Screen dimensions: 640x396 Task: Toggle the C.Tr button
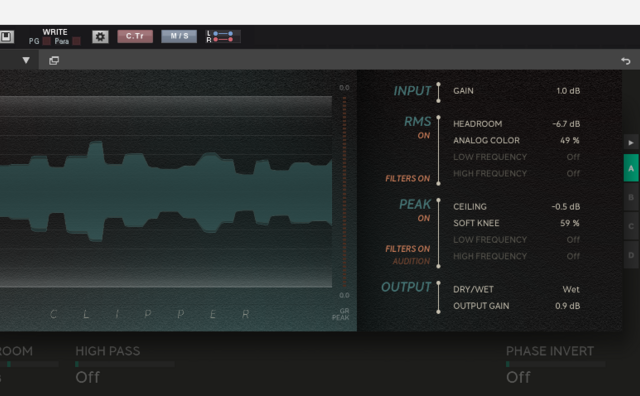tap(135, 36)
